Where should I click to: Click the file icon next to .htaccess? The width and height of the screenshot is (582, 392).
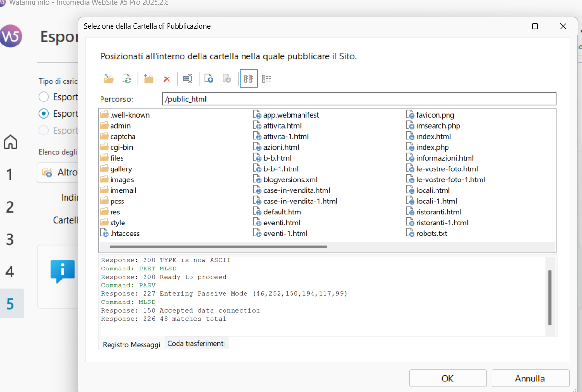pos(104,234)
